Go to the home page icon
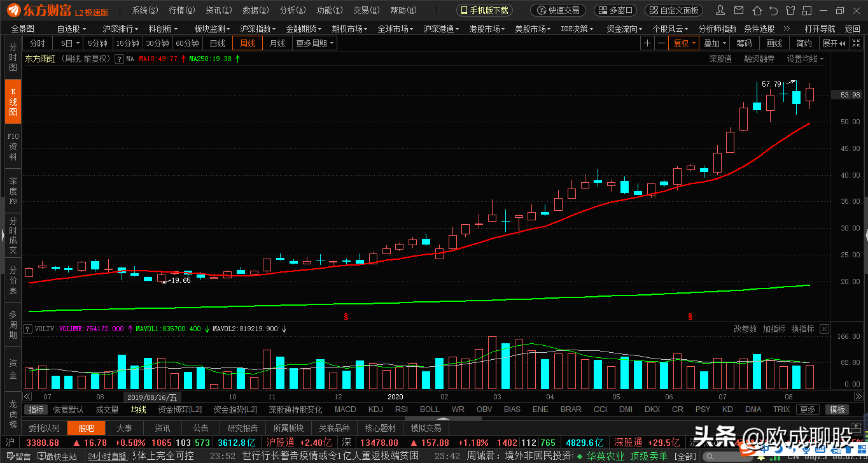Screen dimensions: 868x463 [x=756, y=10]
